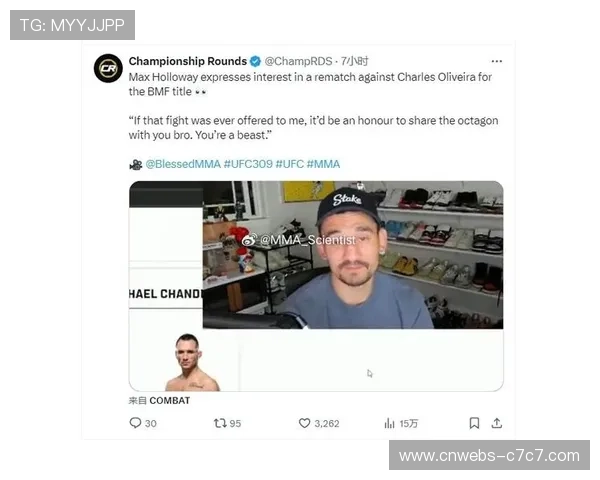Open the view analytics bar icon

click(x=389, y=423)
